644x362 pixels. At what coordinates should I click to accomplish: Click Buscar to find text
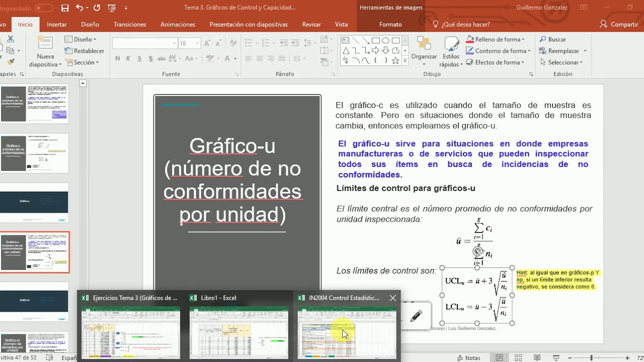pos(553,39)
